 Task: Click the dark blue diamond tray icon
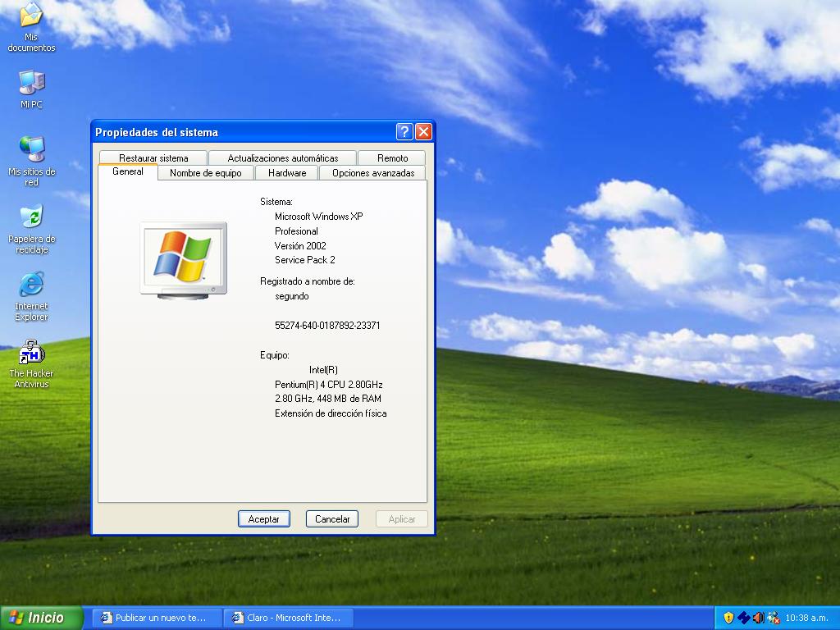[743, 618]
